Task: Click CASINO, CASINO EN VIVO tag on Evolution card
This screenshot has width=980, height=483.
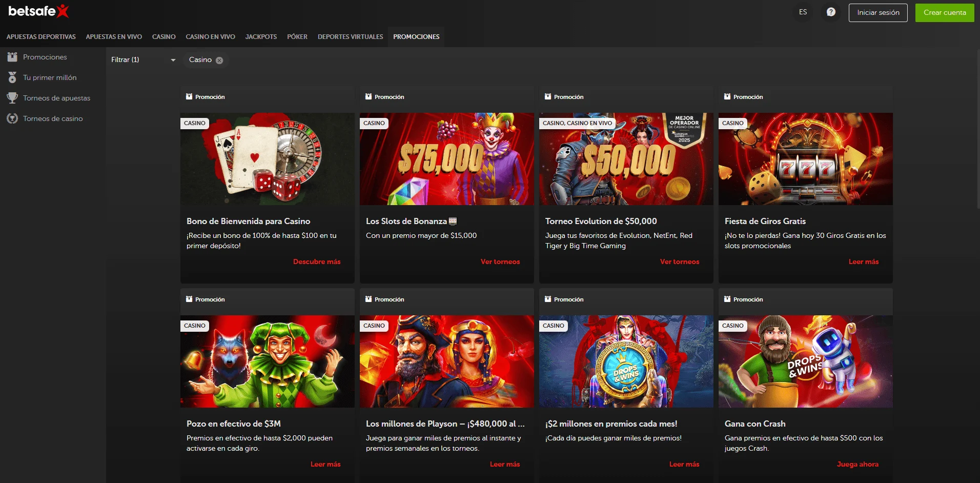Action: coord(577,123)
